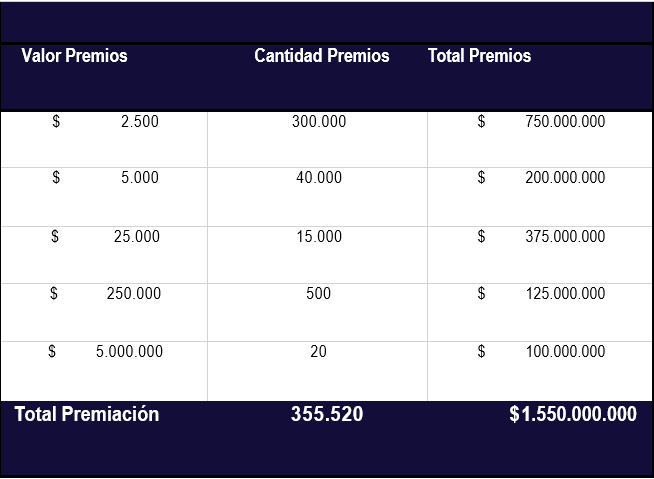
Task: Click the Total Premios column header
Action: (479, 55)
